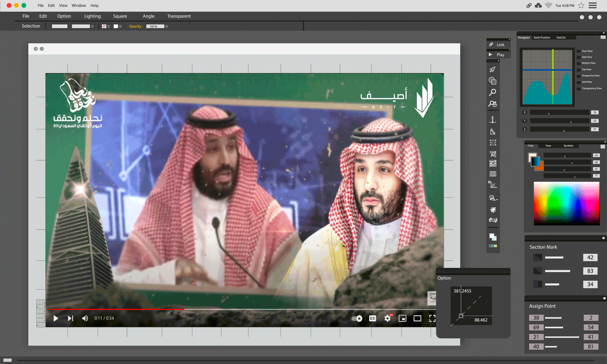Image resolution: width=607 pixels, height=364 pixels.
Task: Click stepper arrows beside the white swatch
Action: 120,26
